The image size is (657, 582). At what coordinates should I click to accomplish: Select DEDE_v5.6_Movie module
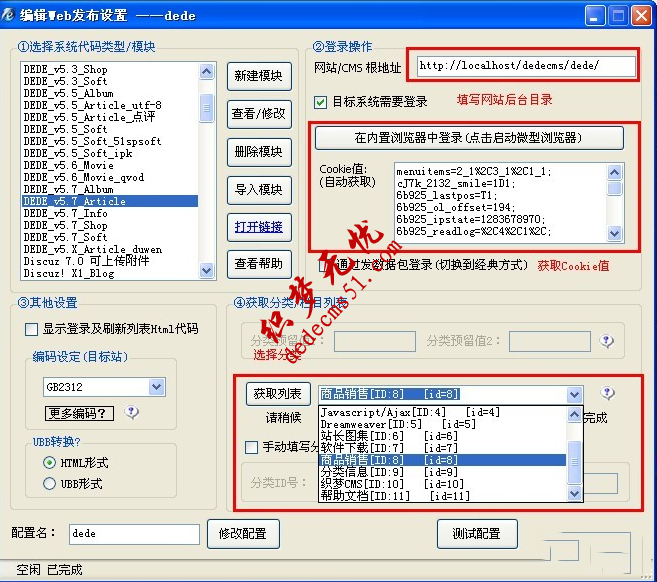point(110,165)
